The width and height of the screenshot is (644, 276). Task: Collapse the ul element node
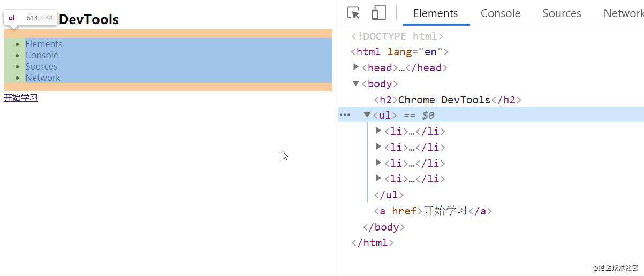[367, 114]
